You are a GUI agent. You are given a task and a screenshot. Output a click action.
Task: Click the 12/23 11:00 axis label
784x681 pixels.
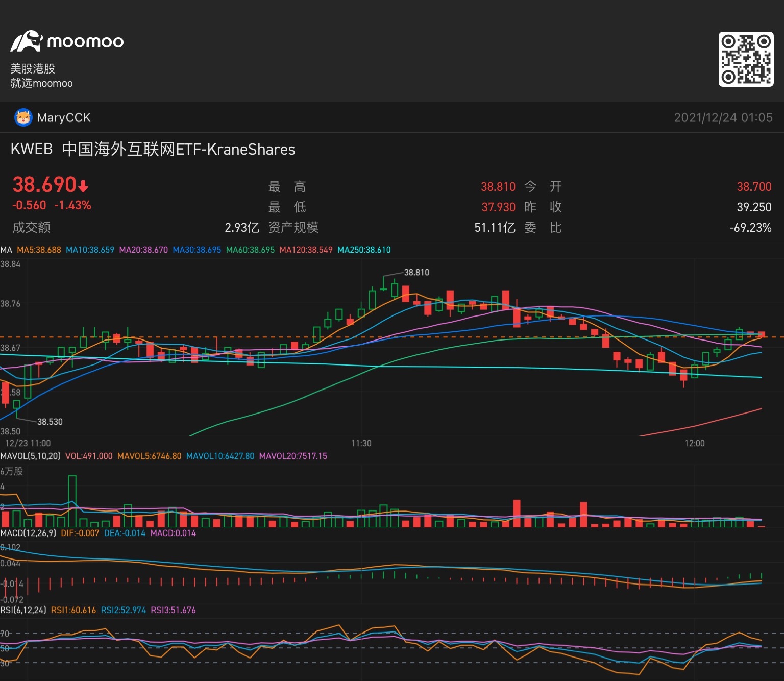[x=28, y=443]
